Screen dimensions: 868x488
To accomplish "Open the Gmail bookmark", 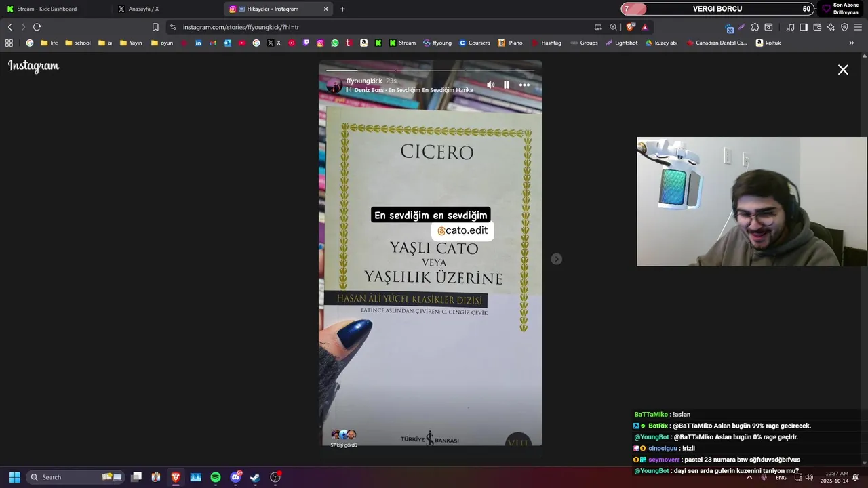I will tap(213, 43).
